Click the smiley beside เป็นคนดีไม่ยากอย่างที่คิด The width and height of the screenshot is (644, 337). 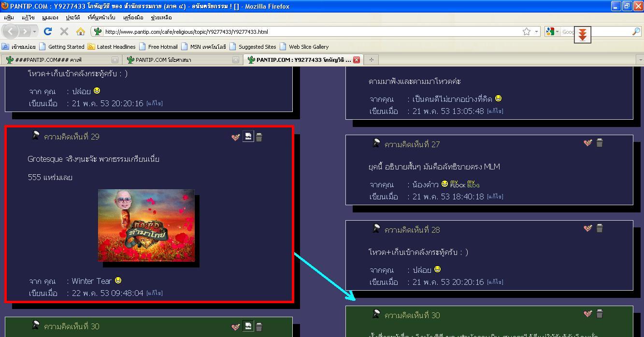point(498,98)
